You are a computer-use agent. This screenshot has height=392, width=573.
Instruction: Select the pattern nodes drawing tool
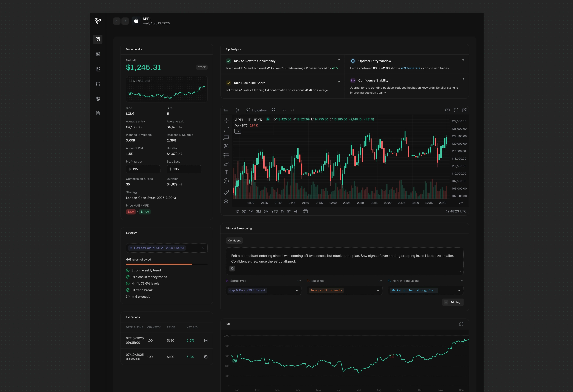coord(226,146)
